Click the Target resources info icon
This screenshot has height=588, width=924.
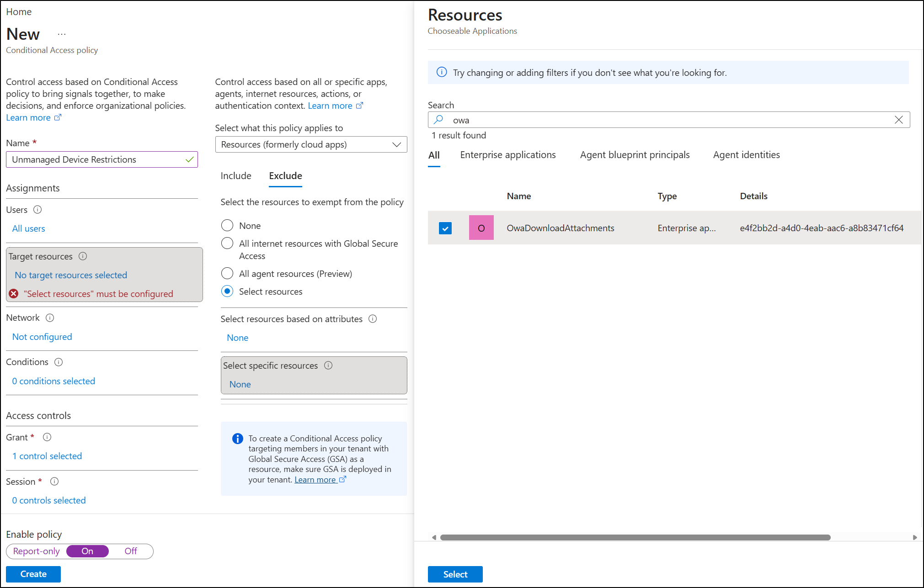pyautogui.click(x=83, y=256)
